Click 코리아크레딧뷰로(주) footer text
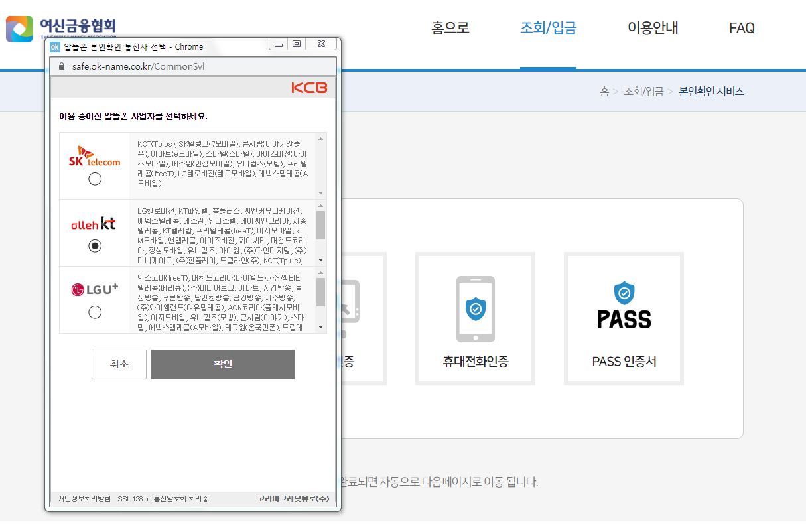The height and width of the screenshot is (532, 806). (x=293, y=499)
